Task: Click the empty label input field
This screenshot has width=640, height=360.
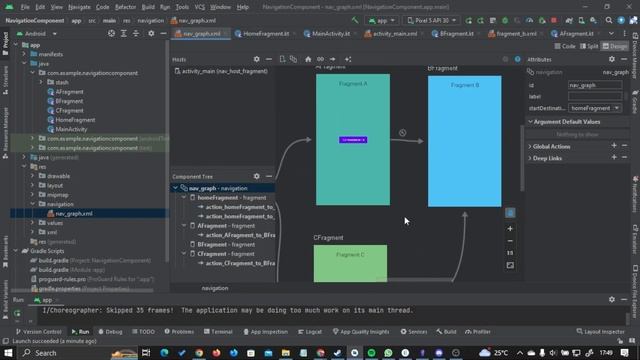Action: click(x=595, y=96)
